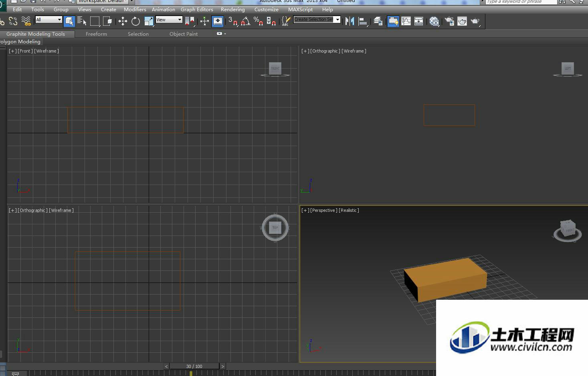Open the Schematic View
Screen dimensions: 588x376
[x=419, y=21]
